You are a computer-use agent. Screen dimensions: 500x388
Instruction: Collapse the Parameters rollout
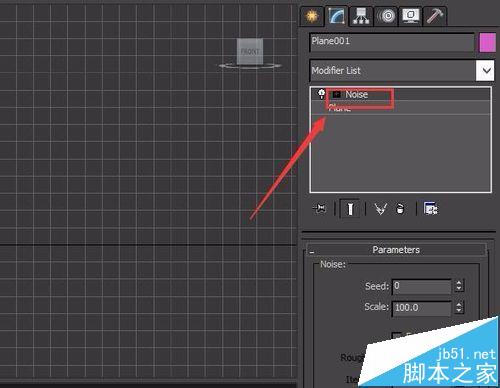coord(396,250)
